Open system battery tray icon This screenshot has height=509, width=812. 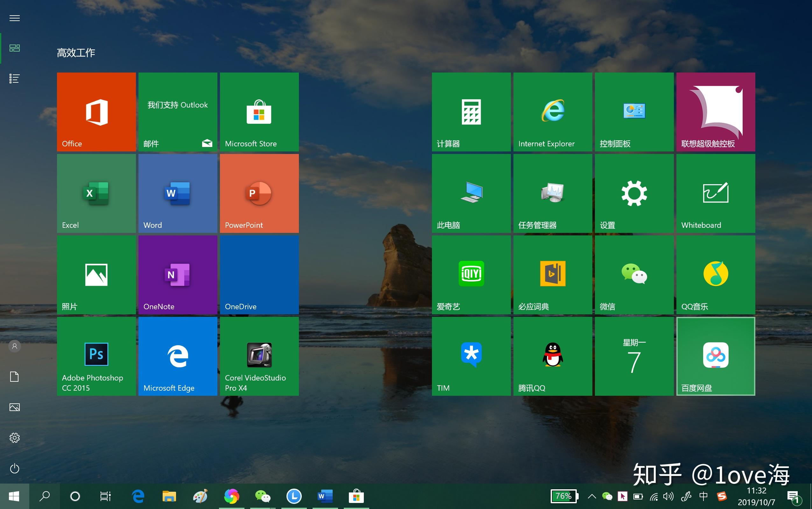[638, 496]
